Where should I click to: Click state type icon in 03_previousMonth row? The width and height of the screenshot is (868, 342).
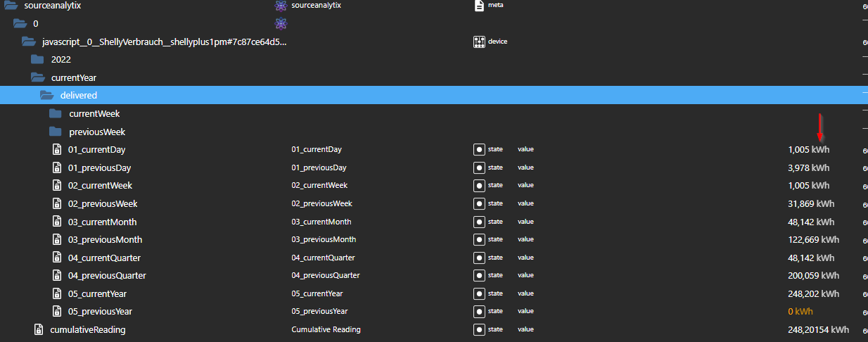click(x=479, y=239)
